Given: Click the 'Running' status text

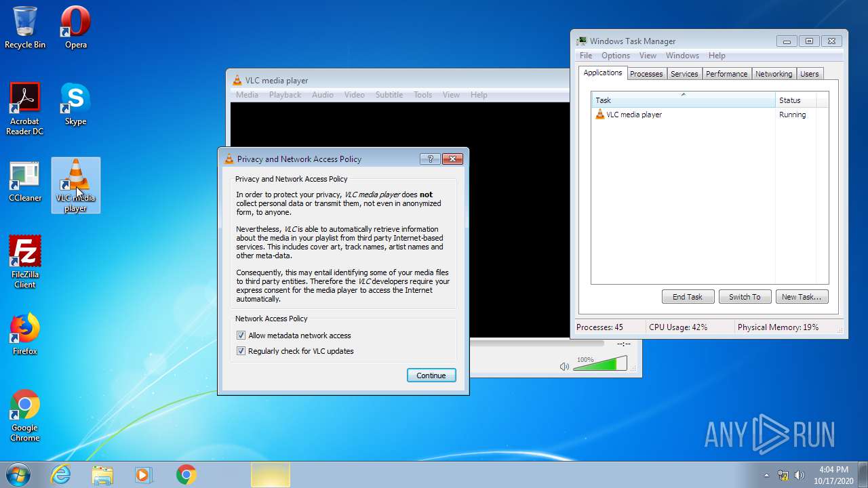Looking at the screenshot, I should tap(792, 115).
